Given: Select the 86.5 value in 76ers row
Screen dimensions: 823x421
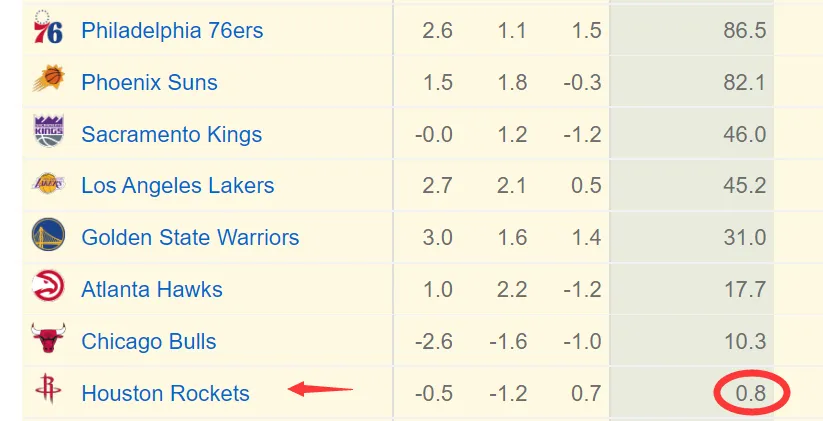Looking at the screenshot, I should [744, 30].
